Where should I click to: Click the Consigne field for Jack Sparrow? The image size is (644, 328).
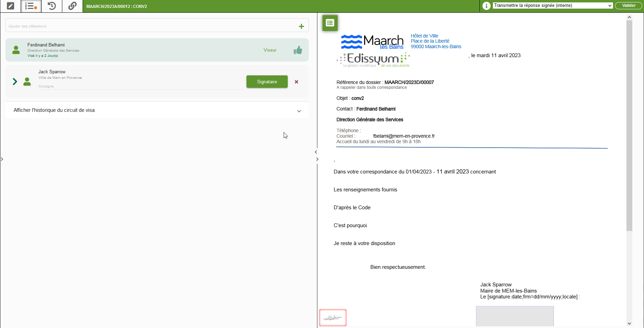pyautogui.click(x=141, y=86)
